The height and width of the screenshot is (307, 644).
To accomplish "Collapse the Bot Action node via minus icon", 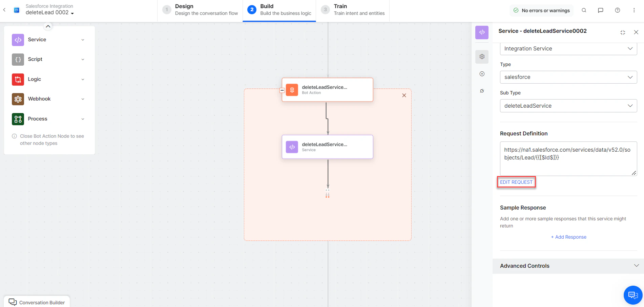I will [282, 90].
